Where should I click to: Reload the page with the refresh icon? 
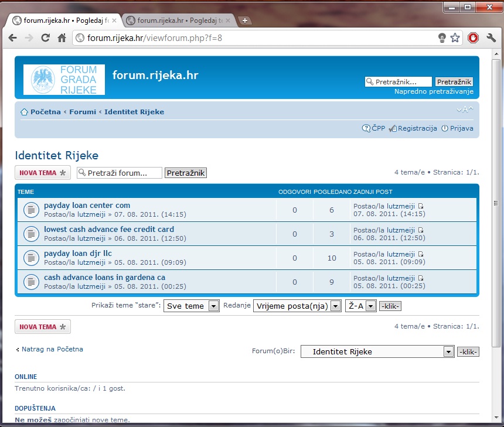pyautogui.click(x=45, y=38)
